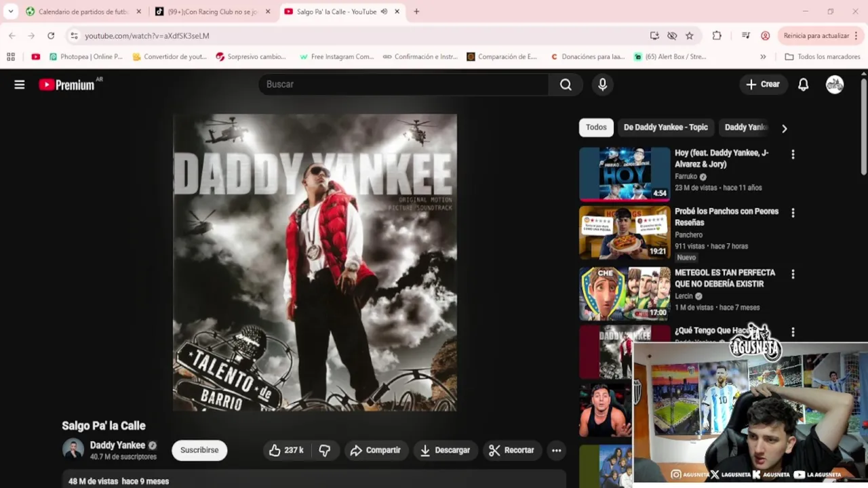
Task: Close the Con Racing Club tab
Action: click(268, 12)
